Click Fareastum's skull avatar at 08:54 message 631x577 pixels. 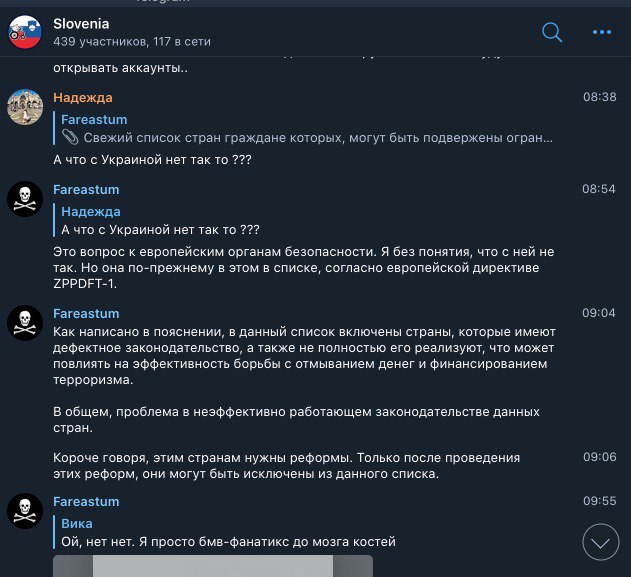point(25,199)
